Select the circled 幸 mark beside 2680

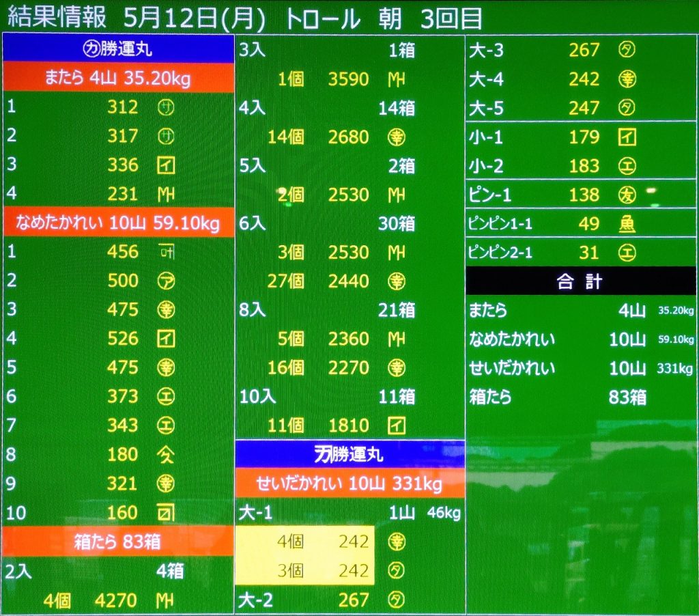[397, 137]
